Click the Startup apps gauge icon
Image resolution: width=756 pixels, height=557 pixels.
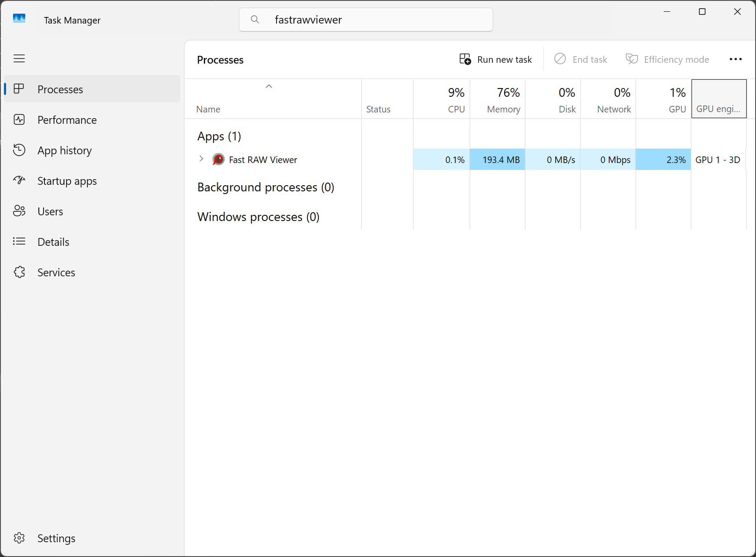click(19, 180)
